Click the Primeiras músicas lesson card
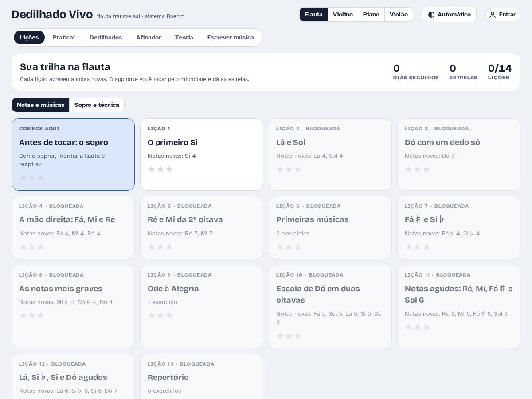The width and height of the screenshot is (532, 399). coord(330,227)
